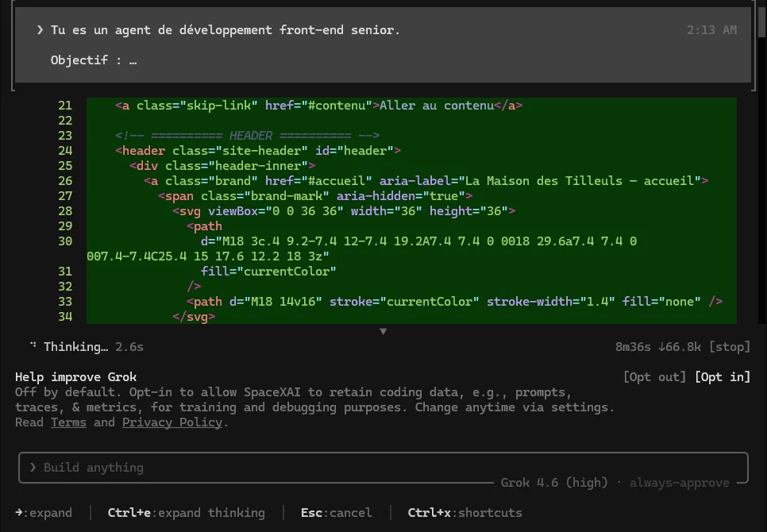The width and height of the screenshot is (767, 532).
Task: Click the fill="currentColor" line
Action: coord(268,272)
